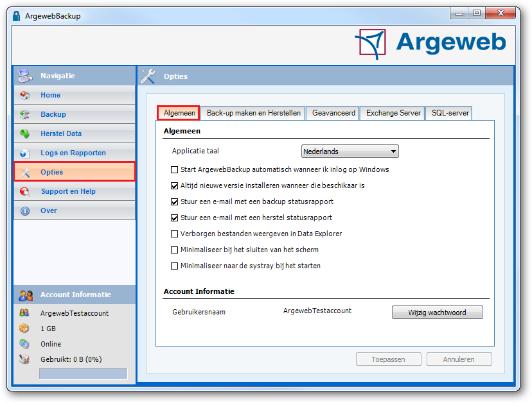This screenshot has height=403, width=532.
Task: Click the Over info icon
Action: point(25,211)
